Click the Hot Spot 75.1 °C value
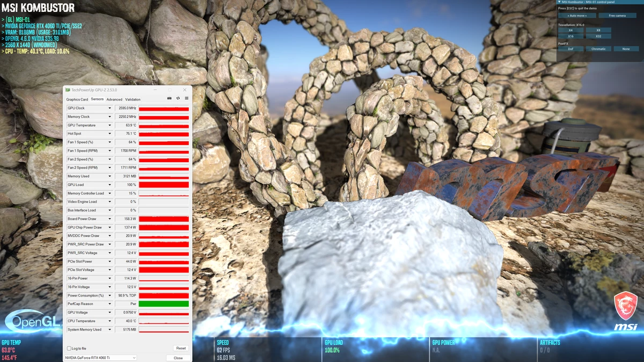 pyautogui.click(x=126, y=134)
